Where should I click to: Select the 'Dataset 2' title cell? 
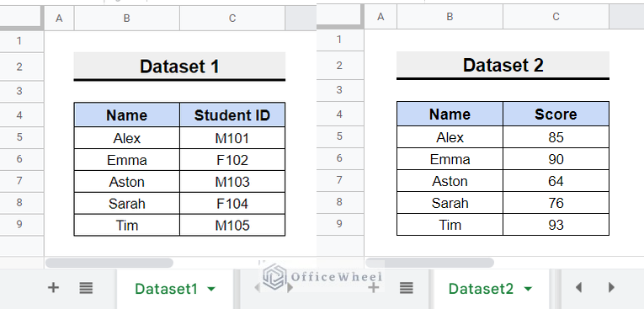(x=503, y=65)
